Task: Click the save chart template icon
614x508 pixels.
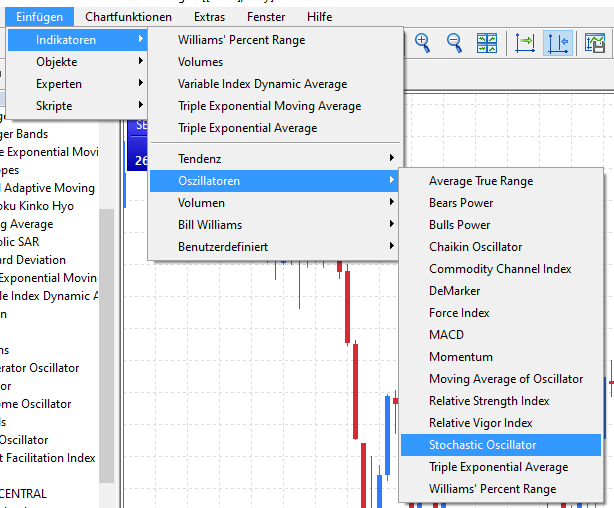Action: coord(595,43)
